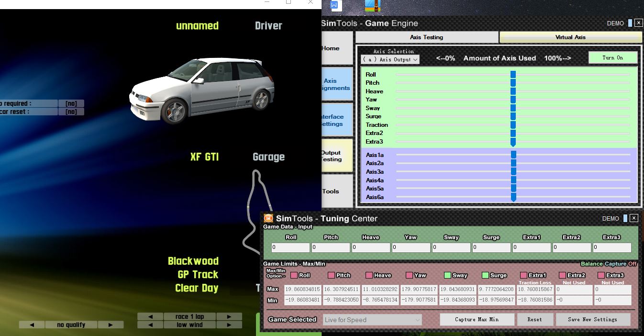Click the left arrow beside 'race 1 lap'

tap(150, 316)
